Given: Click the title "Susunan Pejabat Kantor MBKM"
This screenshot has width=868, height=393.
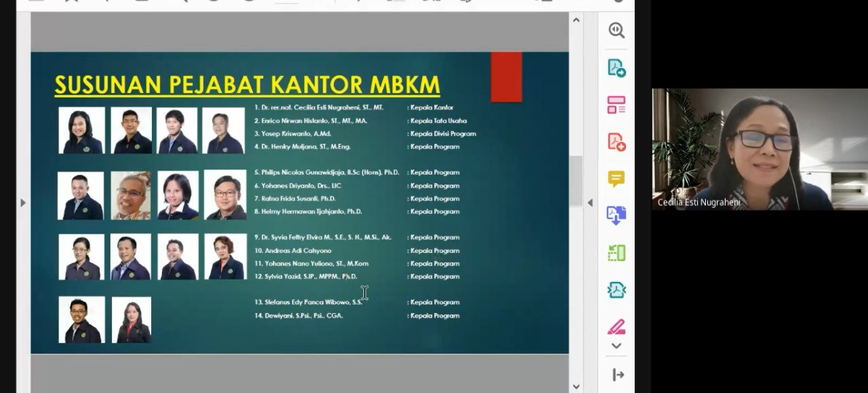Looking at the screenshot, I should coord(247,85).
